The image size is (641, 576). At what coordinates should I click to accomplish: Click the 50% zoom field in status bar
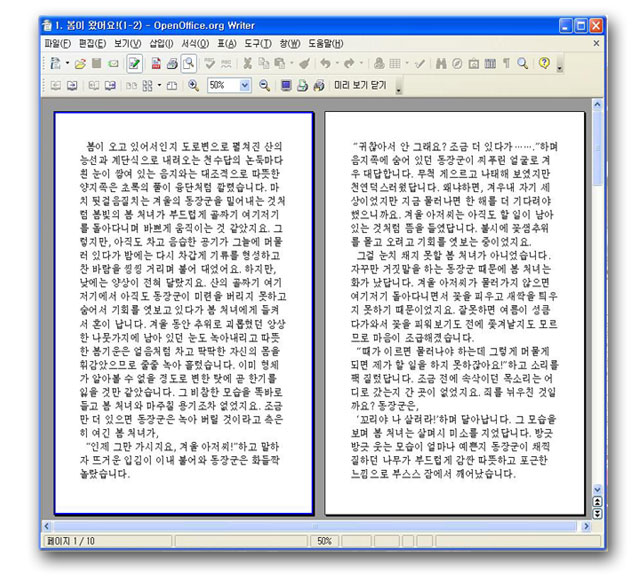pyautogui.click(x=325, y=541)
